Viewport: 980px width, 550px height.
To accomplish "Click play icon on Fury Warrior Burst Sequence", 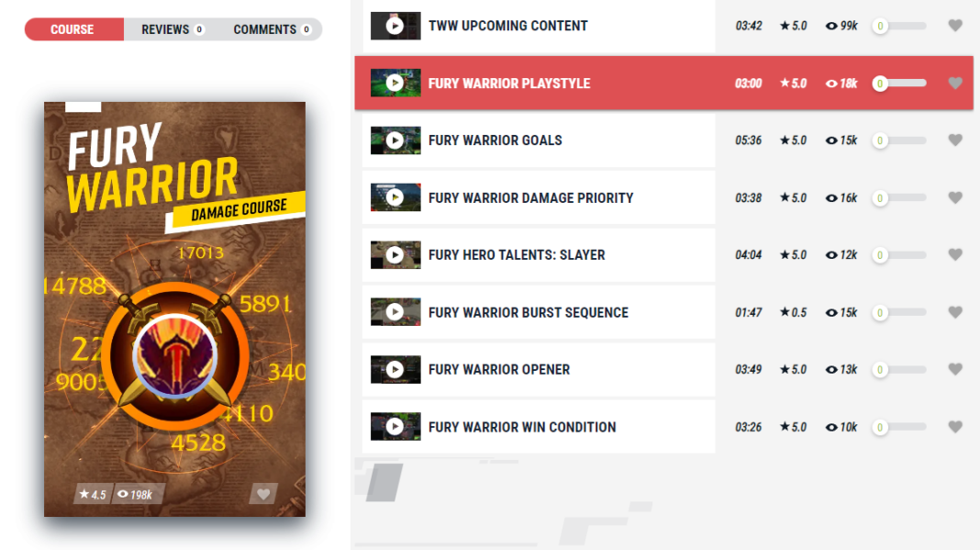I will click(395, 312).
